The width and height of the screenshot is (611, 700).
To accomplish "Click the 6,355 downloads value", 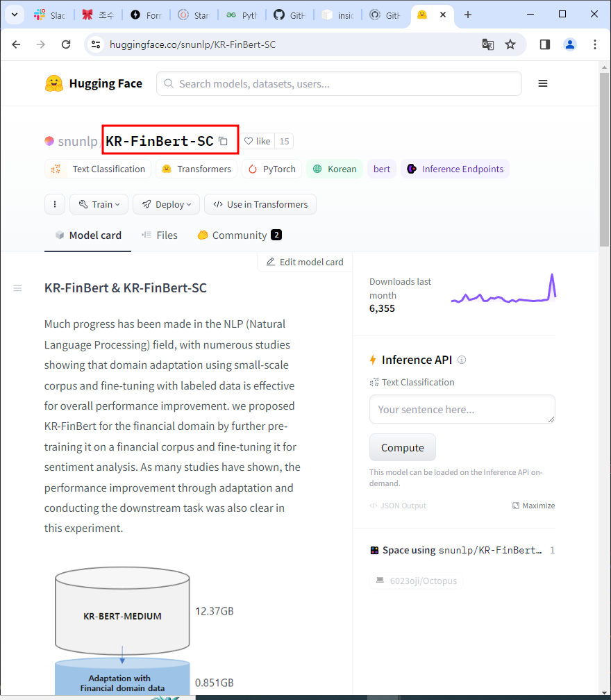I will pos(382,308).
